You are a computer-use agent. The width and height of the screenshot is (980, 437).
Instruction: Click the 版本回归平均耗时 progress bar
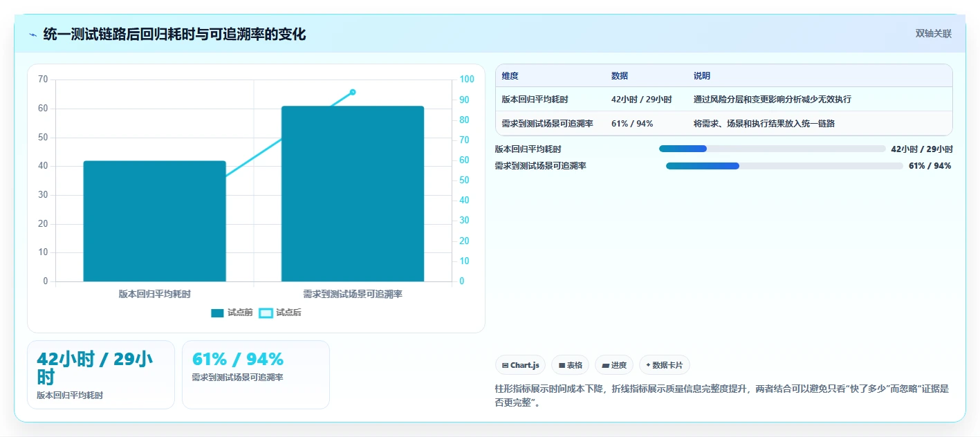pos(773,149)
